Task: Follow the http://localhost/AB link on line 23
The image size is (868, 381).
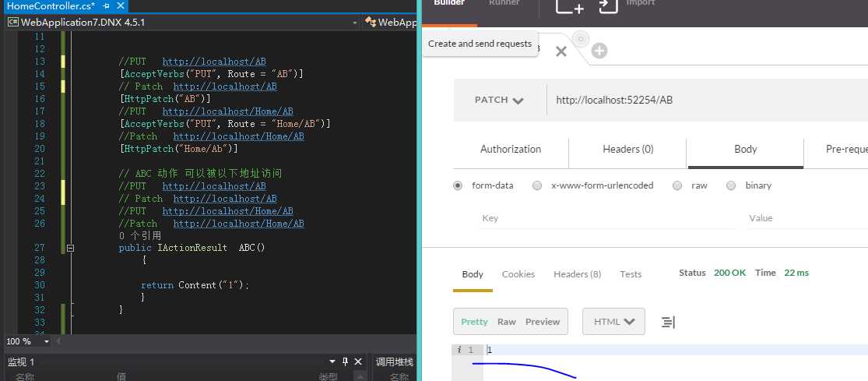Action: (x=213, y=186)
